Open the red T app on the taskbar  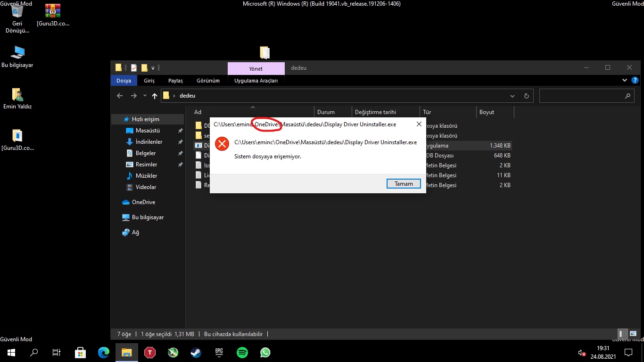[x=149, y=352]
